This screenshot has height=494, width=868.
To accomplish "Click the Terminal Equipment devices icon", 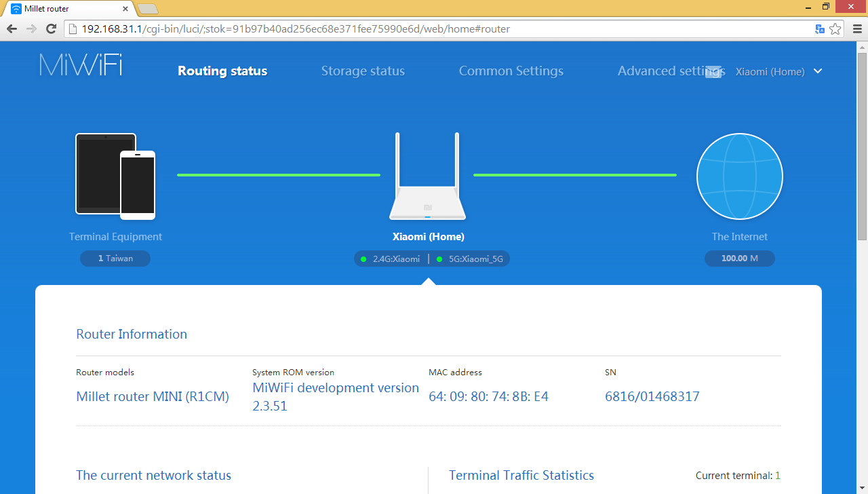I will tap(115, 176).
